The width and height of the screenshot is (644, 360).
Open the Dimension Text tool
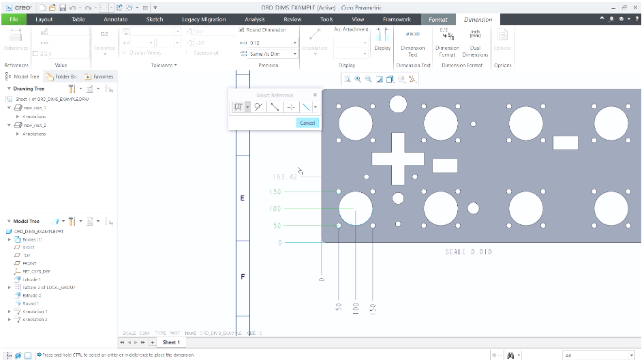[412, 42]
